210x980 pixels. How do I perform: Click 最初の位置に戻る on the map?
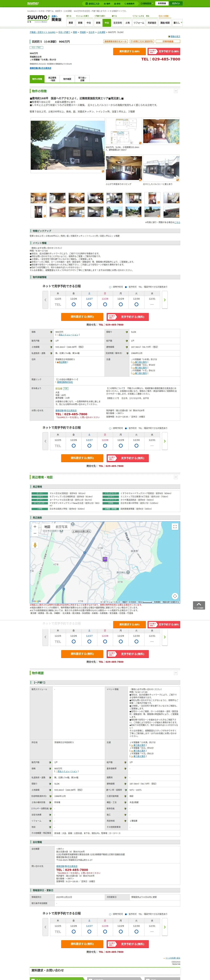tap(82, 531)
